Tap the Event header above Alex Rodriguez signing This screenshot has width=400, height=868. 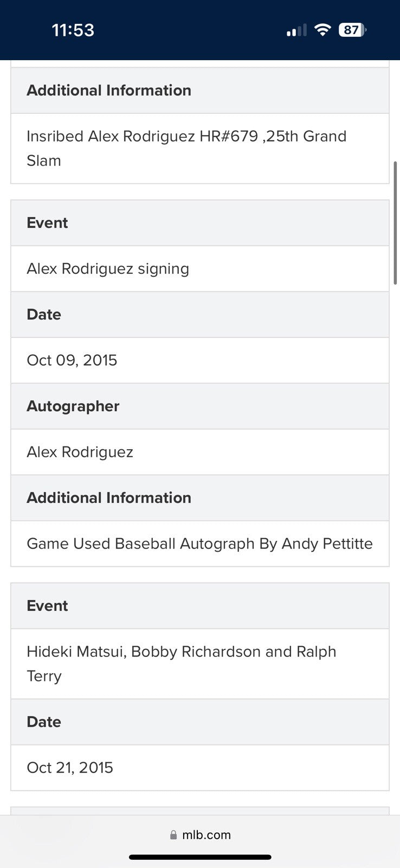47,223
